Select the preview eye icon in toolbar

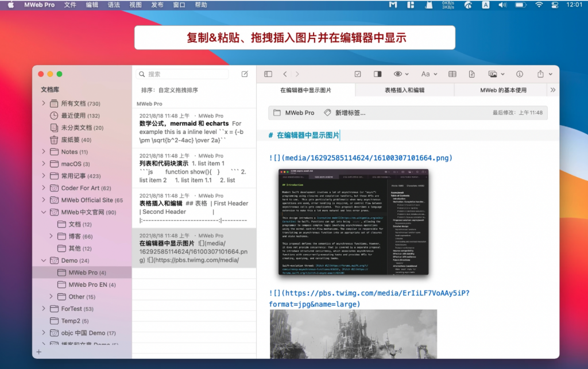point(398,74)
